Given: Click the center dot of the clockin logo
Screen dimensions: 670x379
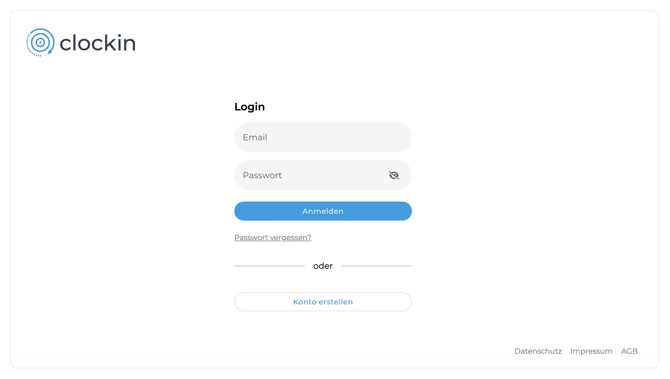Looking at the screenshot, I should [40, 42].
